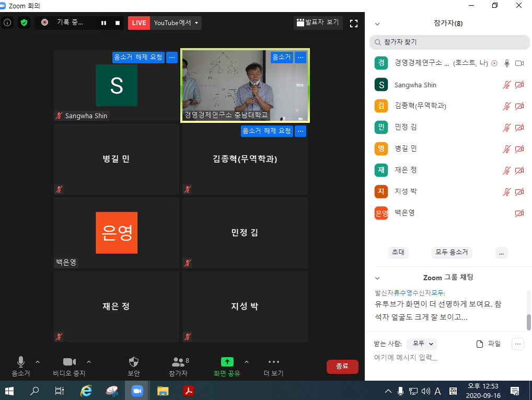Click the Share Screen (화면 공유) icon
Screen dimensions: 532x400
pos(227,362)
